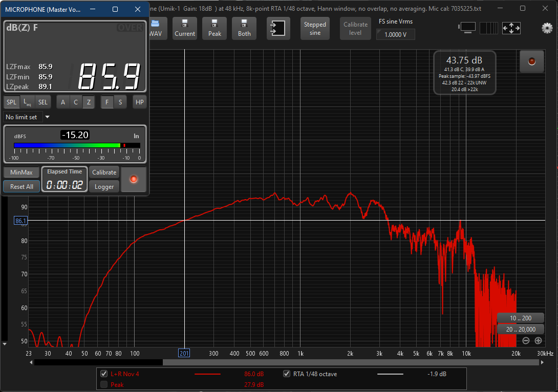558x392 pixels.
Task: Click the RTA record button in graph corner
Action: [x=532, y=61]
